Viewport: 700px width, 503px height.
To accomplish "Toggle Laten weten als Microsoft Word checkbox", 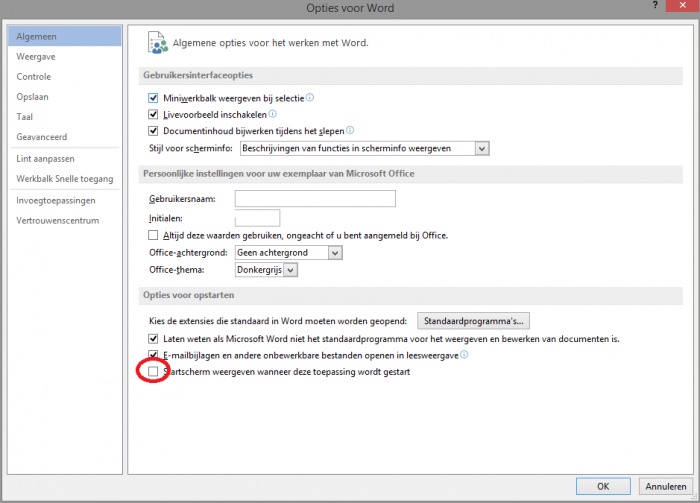I will click(x=153, y=339).
